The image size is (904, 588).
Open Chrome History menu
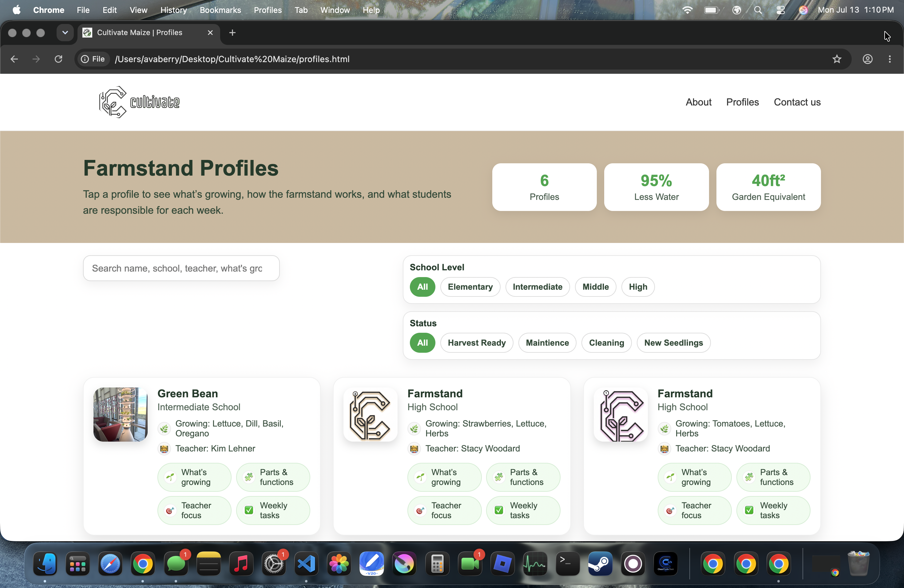[174, 10]
